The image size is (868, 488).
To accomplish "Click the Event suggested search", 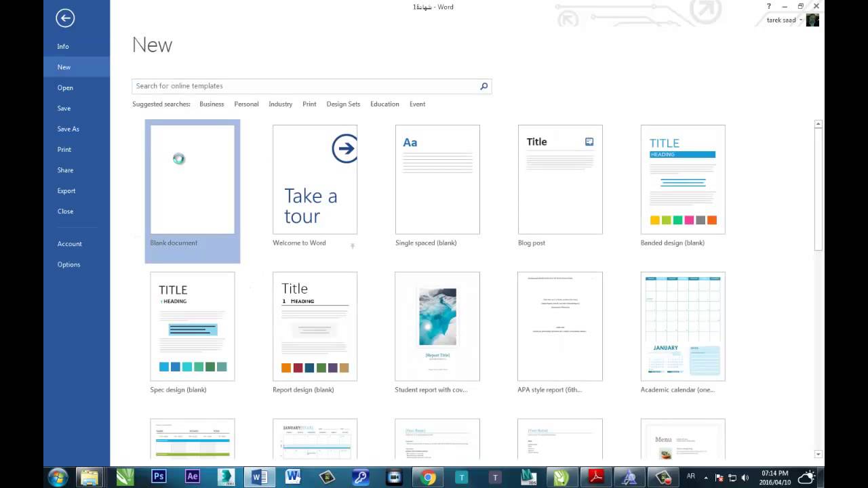I will tap(417, 104).
